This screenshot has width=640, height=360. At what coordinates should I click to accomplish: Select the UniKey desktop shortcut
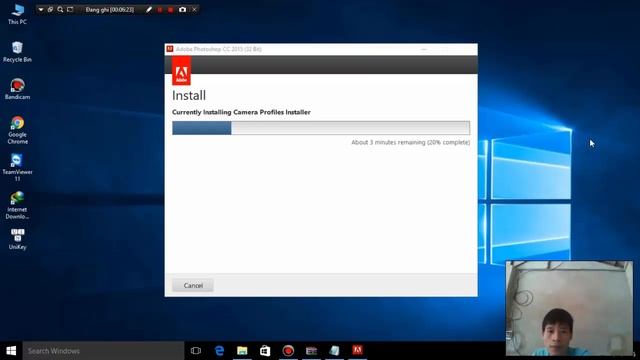coord(17,239)
